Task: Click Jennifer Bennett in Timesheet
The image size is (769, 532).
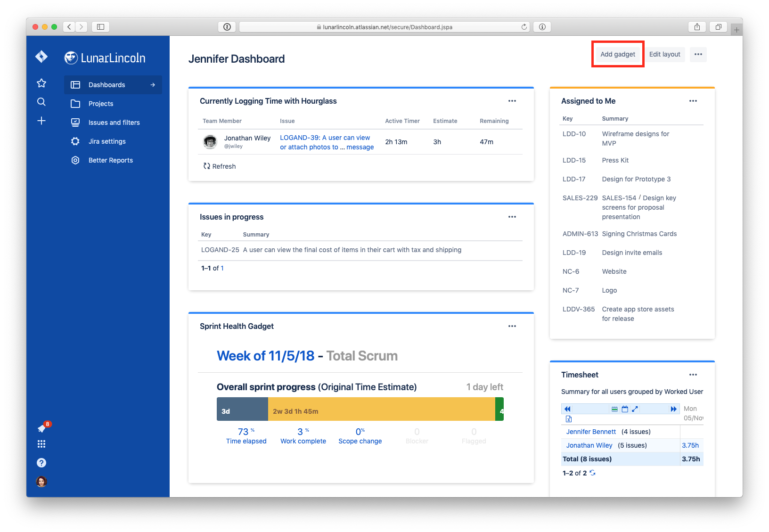Action: 591,432
